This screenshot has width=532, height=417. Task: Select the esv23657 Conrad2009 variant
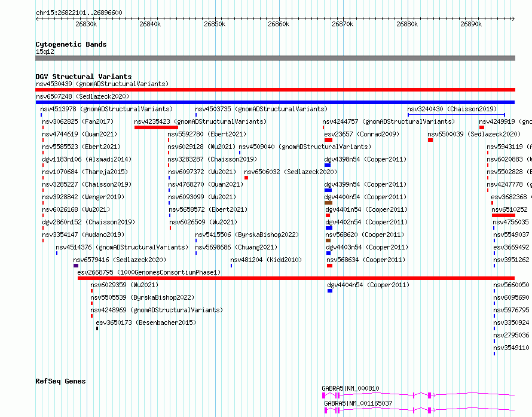pyautogui.click(x=362, y=134)
